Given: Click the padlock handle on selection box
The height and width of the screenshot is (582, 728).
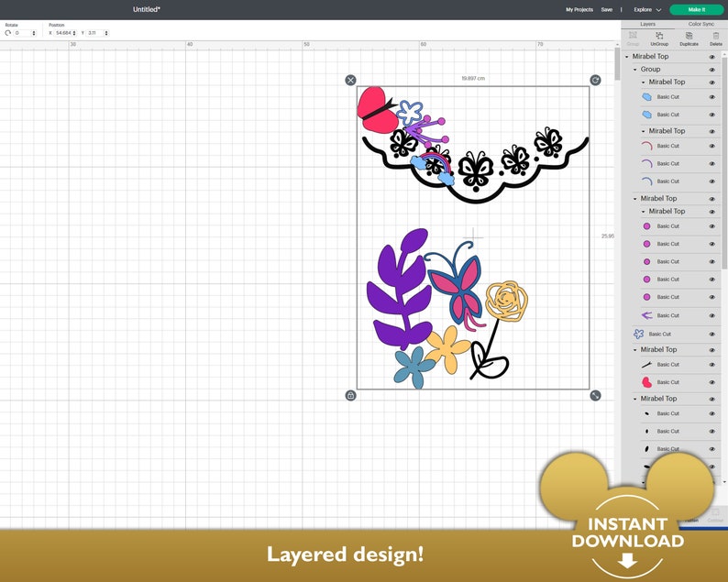Looking at the screenshot, I should [x=350, y=395].
